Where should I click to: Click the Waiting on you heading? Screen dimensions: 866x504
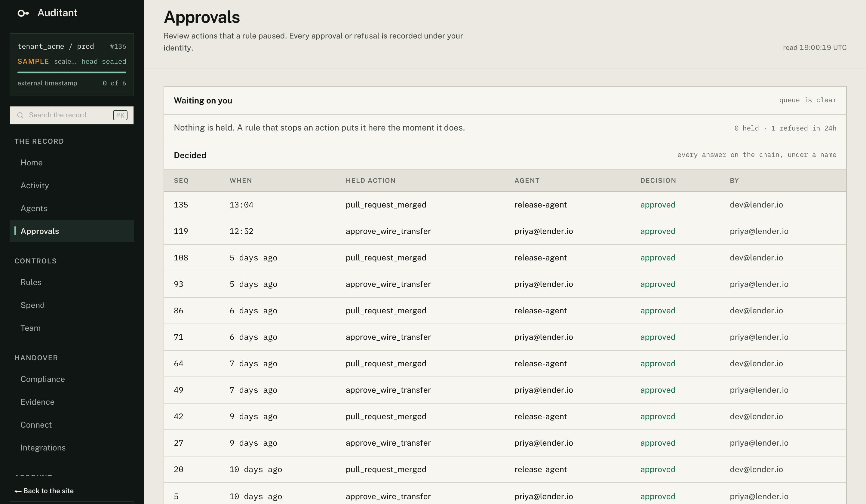coord(203,100)
